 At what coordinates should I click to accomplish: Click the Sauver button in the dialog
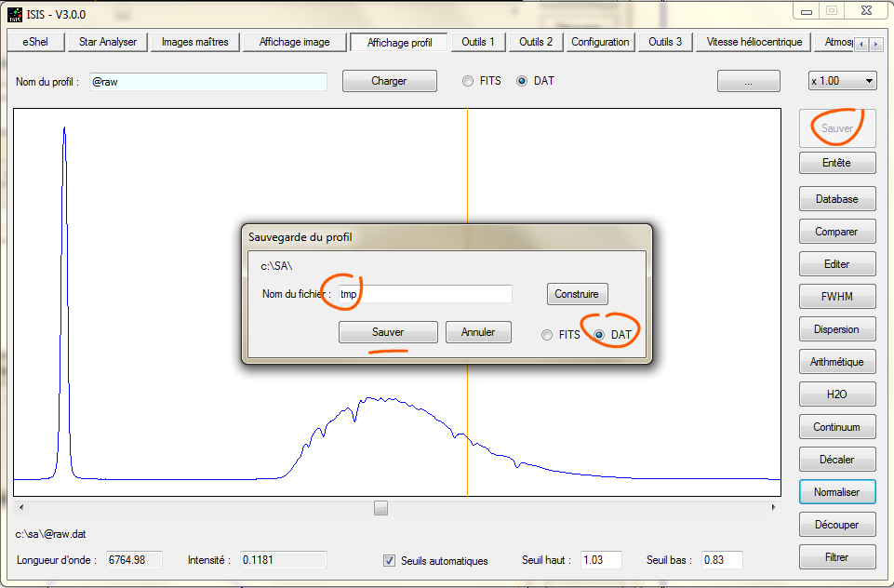(388, 332)
